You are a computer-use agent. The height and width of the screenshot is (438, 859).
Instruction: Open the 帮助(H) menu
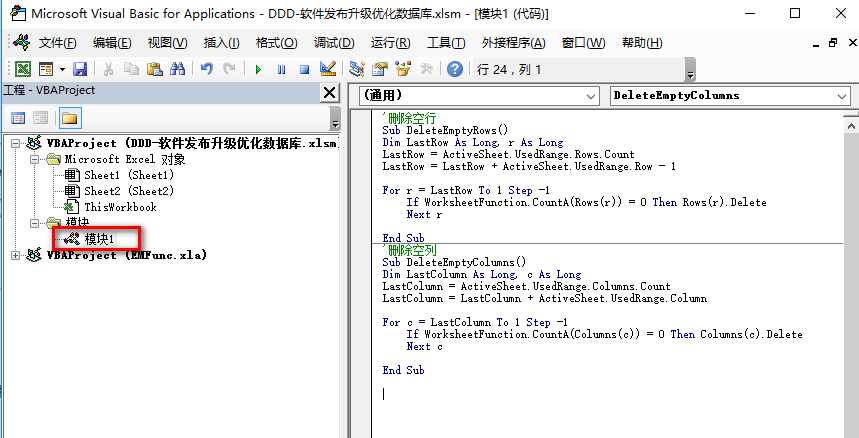(x=642, y=43)
